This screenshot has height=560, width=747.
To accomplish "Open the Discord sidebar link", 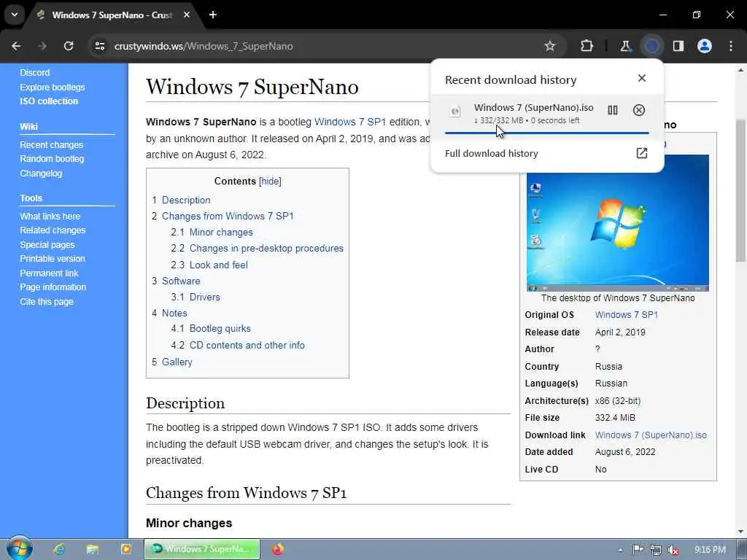I will [35, 72].
